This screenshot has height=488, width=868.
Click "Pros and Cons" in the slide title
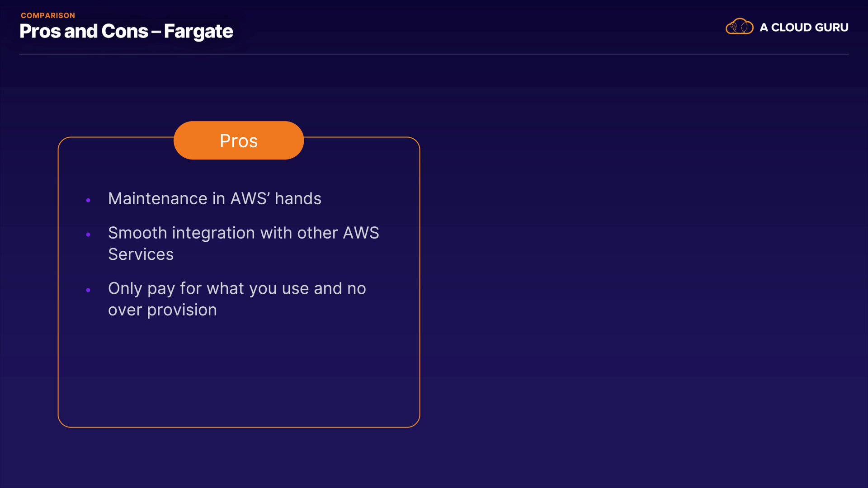[84, 31]
